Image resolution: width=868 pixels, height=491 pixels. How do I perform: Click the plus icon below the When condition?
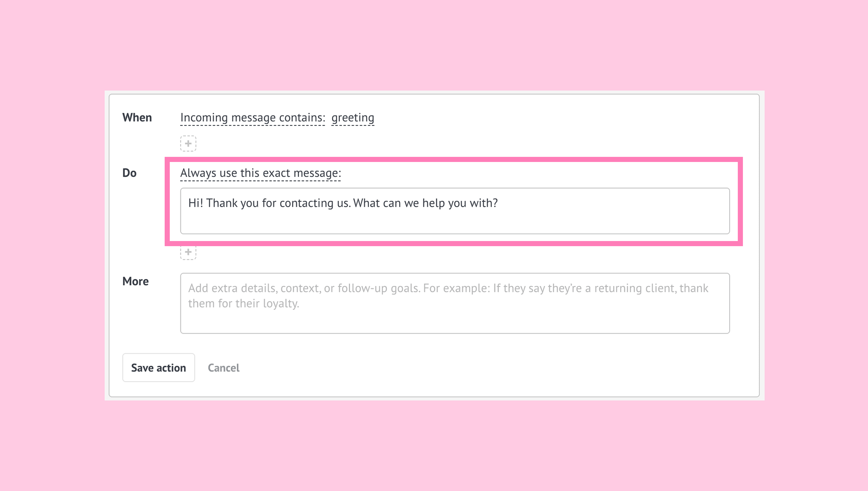[188, 144]
